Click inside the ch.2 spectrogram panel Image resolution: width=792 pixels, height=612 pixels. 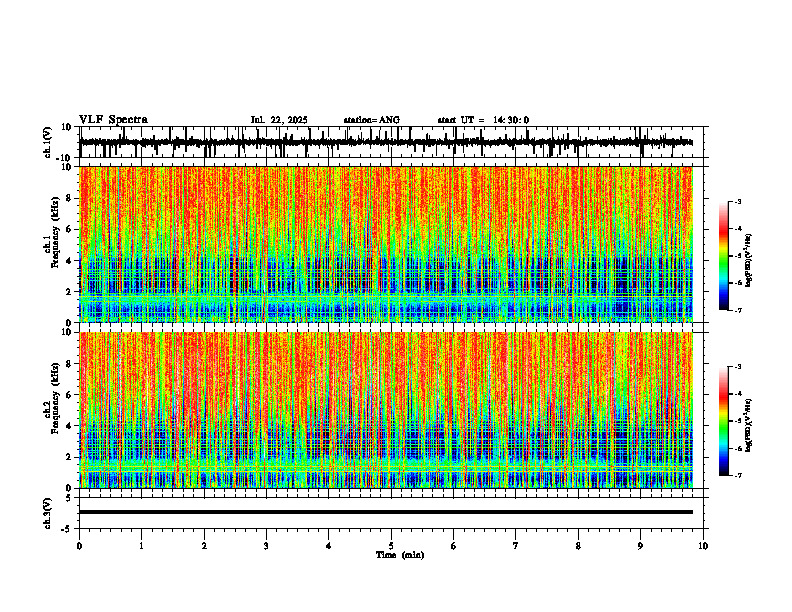click(x=386, y=410)
